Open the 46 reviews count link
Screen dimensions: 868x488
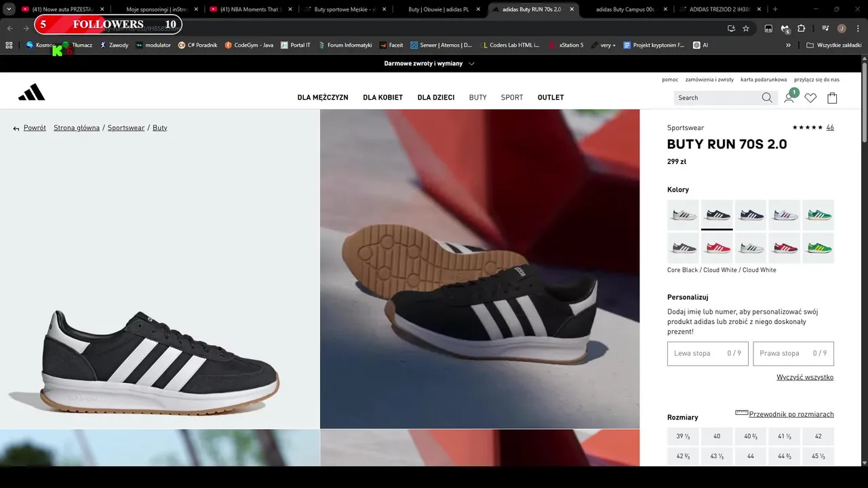pos(830,127)
